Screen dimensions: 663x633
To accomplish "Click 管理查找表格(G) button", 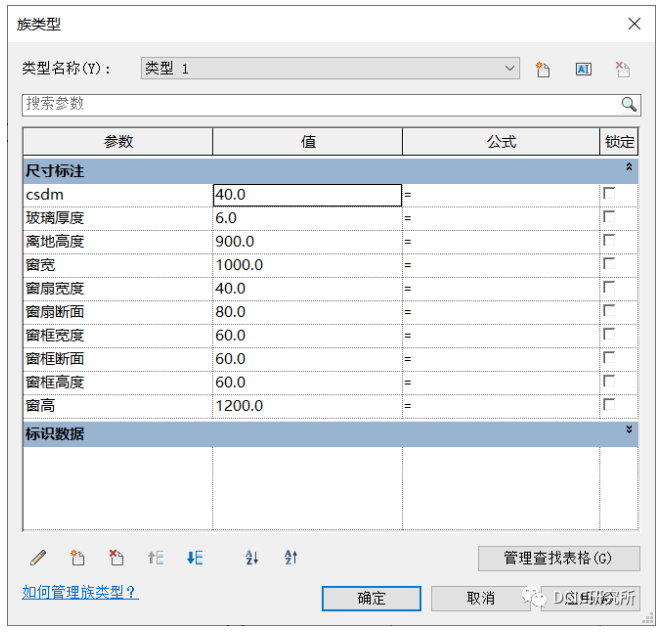I will coord(559,558).
